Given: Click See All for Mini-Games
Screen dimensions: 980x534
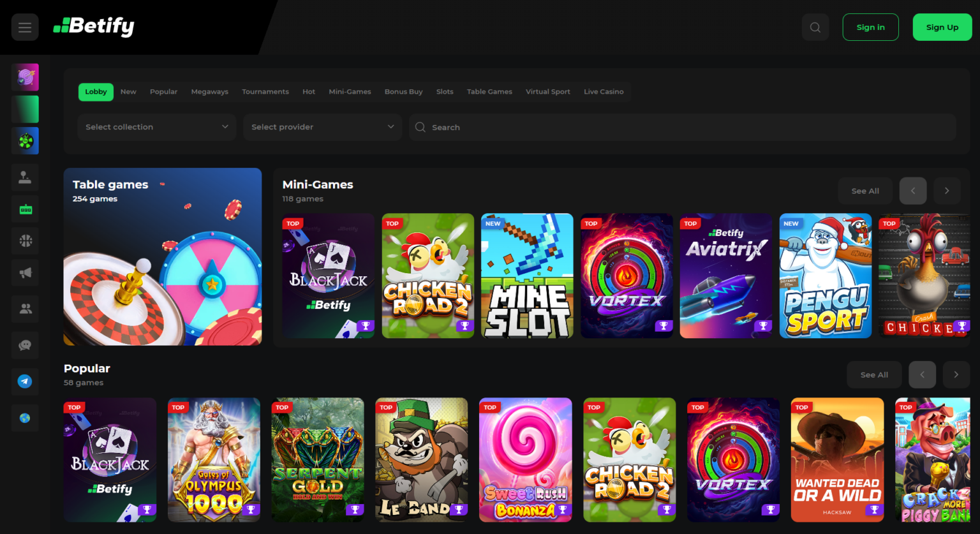Looking at the screenshot, I should click(865, 191).
